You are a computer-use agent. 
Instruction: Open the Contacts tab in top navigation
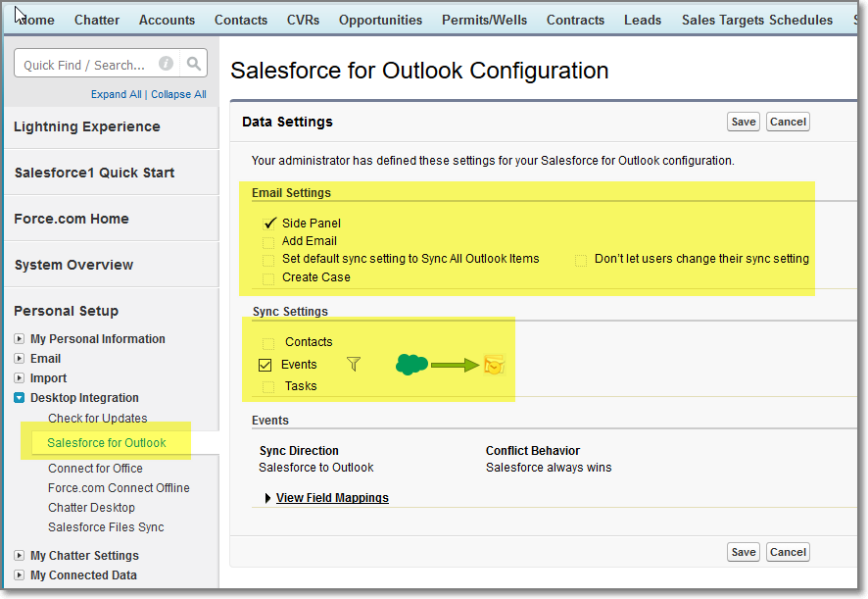[x=241, y=20]
